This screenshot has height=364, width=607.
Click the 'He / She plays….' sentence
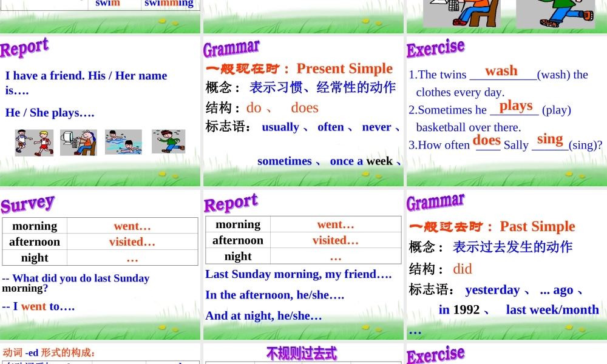pos(50,113)
